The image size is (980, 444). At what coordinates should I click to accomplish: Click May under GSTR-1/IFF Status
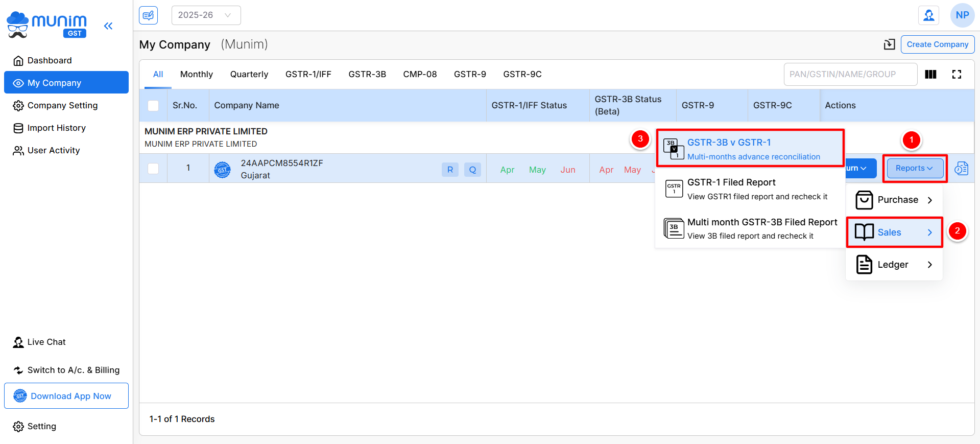coord(537,170)
